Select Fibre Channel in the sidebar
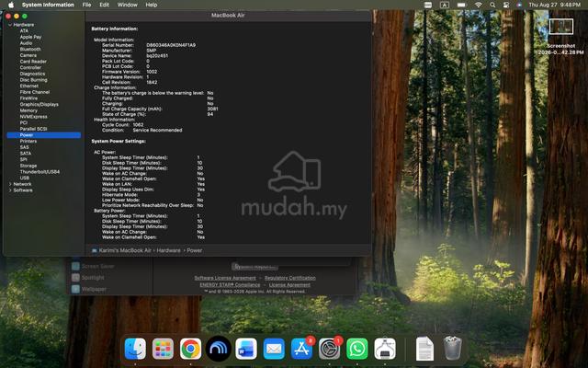588x368 pixels. (x=35, y=92)
